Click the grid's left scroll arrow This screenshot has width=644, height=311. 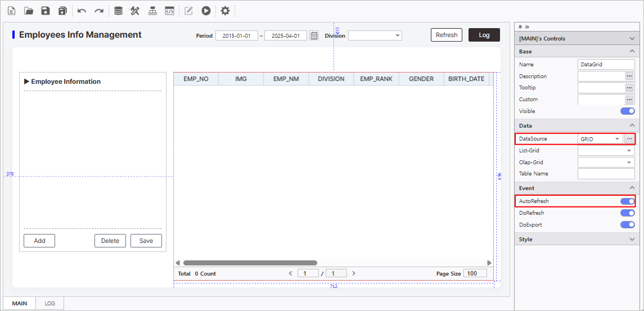178,263
